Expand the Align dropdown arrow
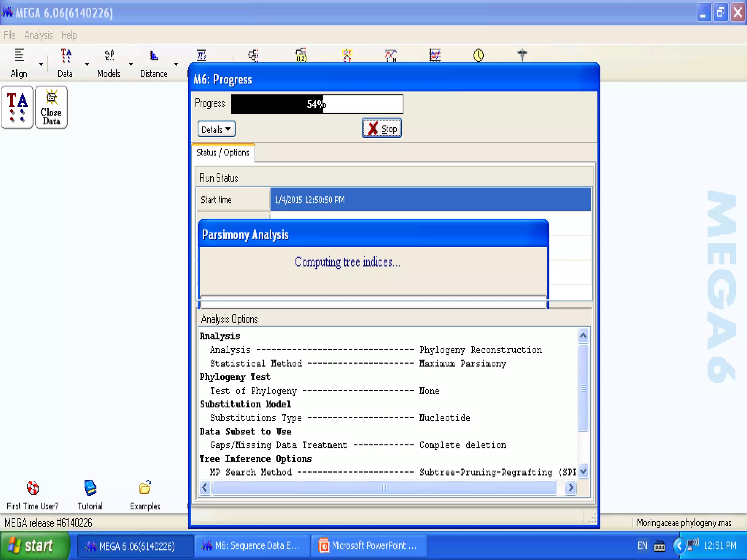The height and width of the screenshot is (560, 747). tap(41, 65)
